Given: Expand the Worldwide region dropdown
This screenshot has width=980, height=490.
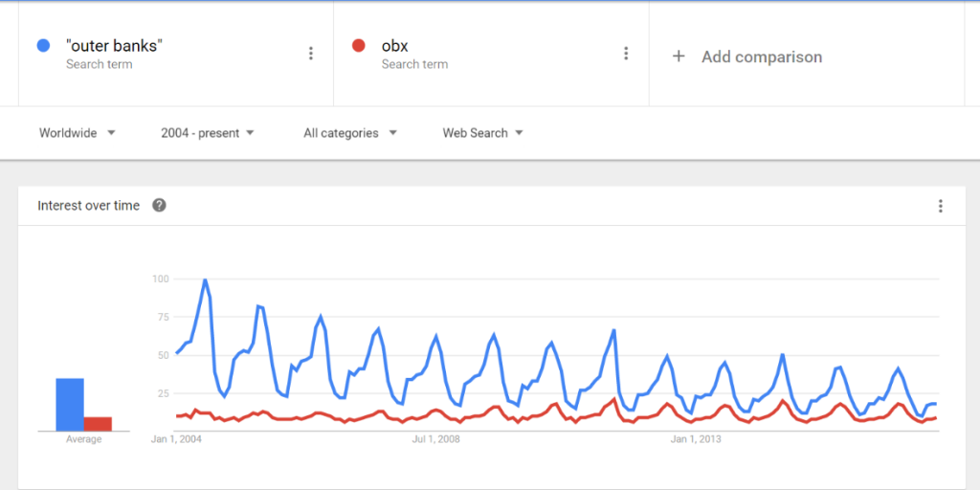Looking at the screenshot, I should pos(77,133).
